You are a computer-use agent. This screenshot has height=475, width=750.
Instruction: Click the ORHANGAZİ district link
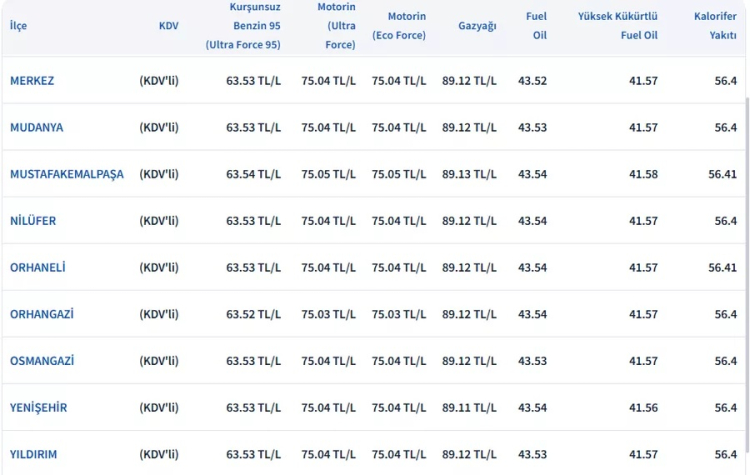click(x=42, y=314)
